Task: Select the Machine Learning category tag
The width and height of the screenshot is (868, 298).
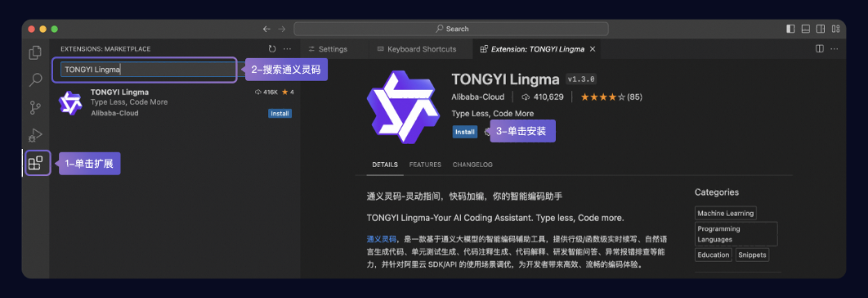Action: point(725,213)
